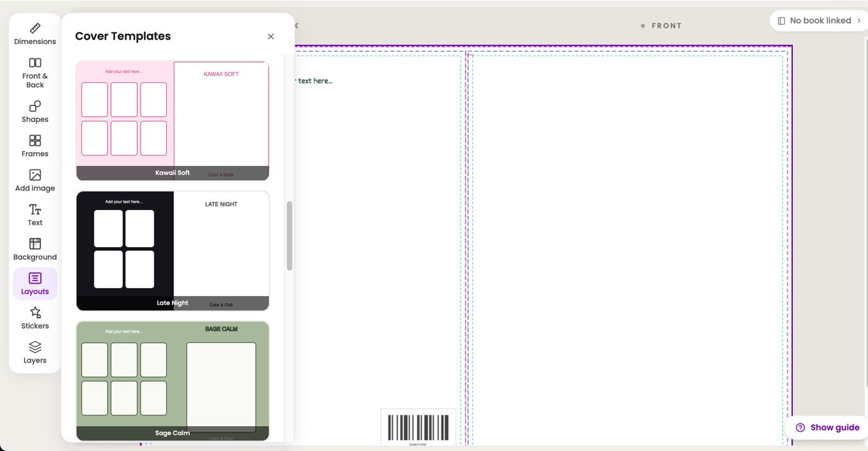Click the Cover Templates heading
The image size is (868, 451).
pos(123,36)
